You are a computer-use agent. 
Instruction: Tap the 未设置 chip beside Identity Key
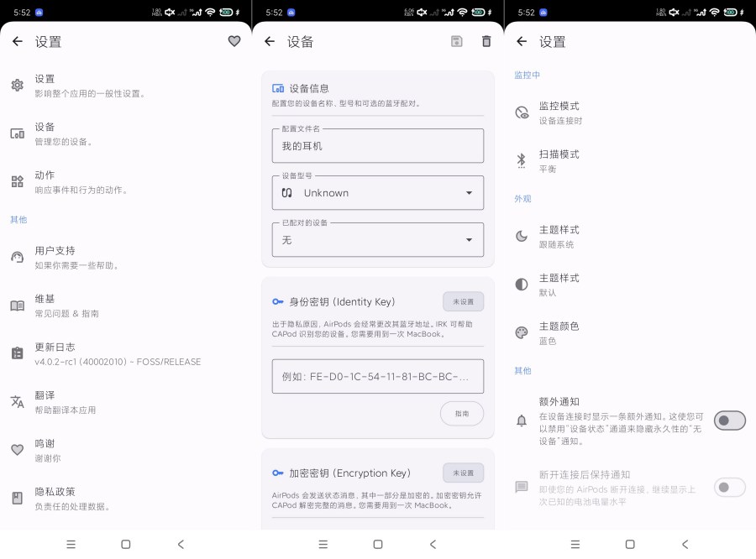pyautogui.click(x=463, y=301)
